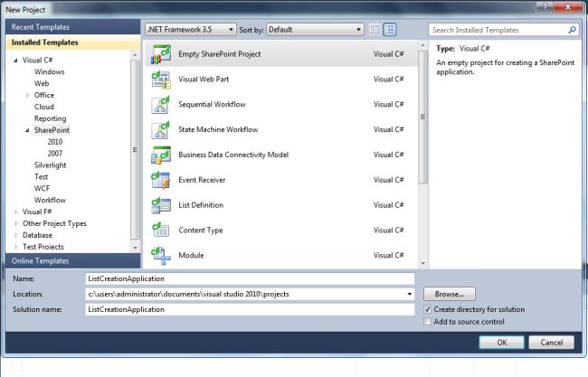Screen dimensions: 588x377
Task: Click the 'List Definition' template name
Action: pyautogui.click(x=201, y=205)
